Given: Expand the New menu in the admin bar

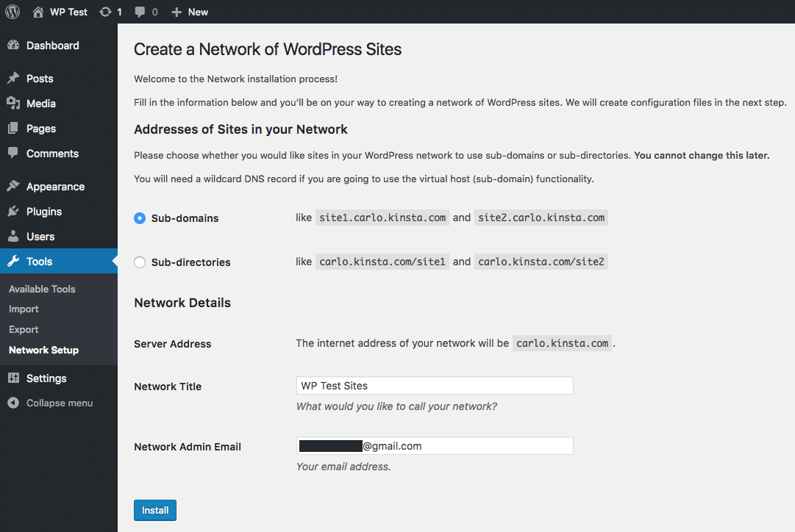Looking at the screenshot, I should pyautogui.click(x=189, y=12).
